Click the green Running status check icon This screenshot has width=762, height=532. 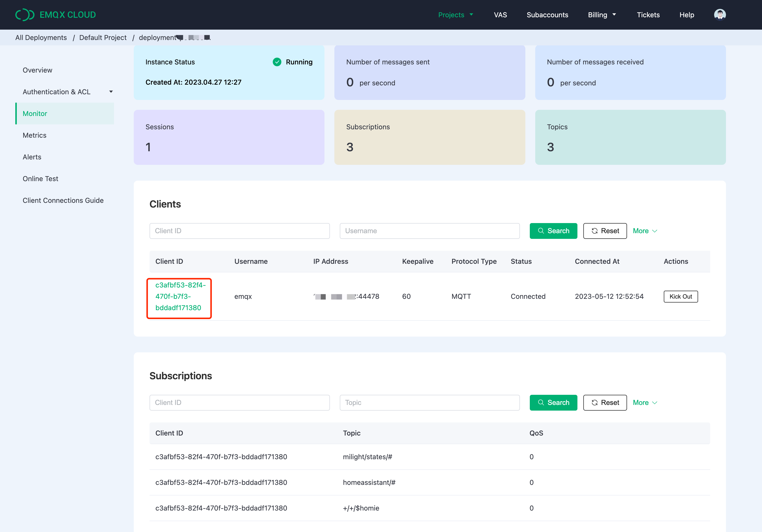[277, 62]
